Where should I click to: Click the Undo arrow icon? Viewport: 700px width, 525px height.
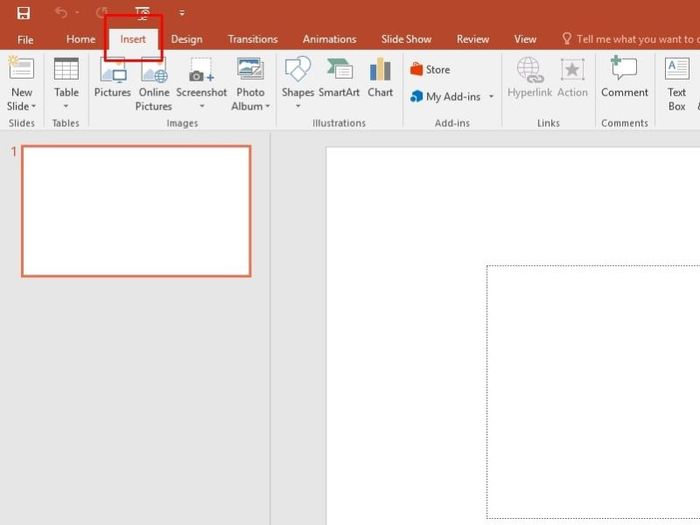click(61, 12)
